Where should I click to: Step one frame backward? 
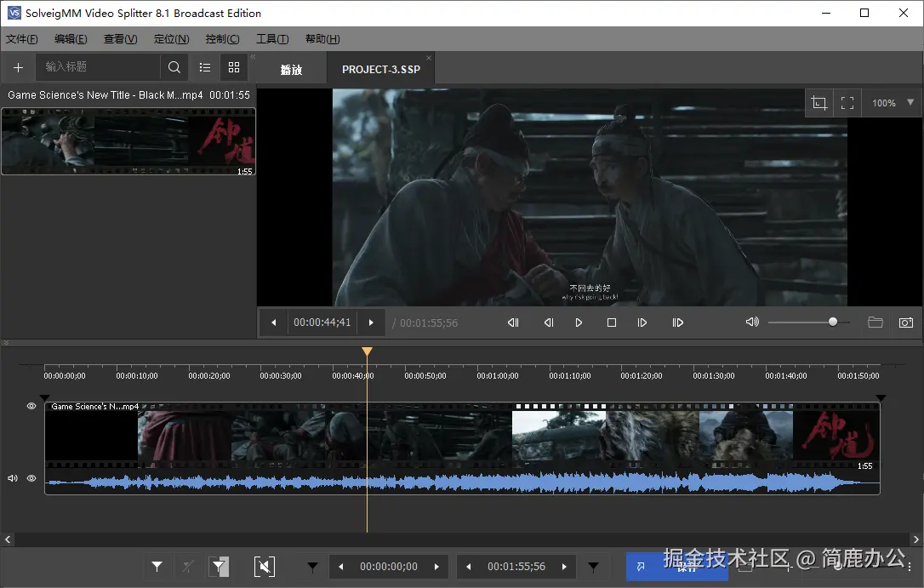coord(549,323)
